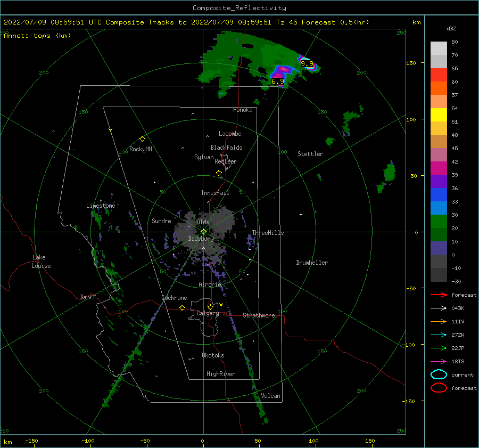
Task: Click the cyan current ellipse legend icon
Action: (x=439, y=374)
